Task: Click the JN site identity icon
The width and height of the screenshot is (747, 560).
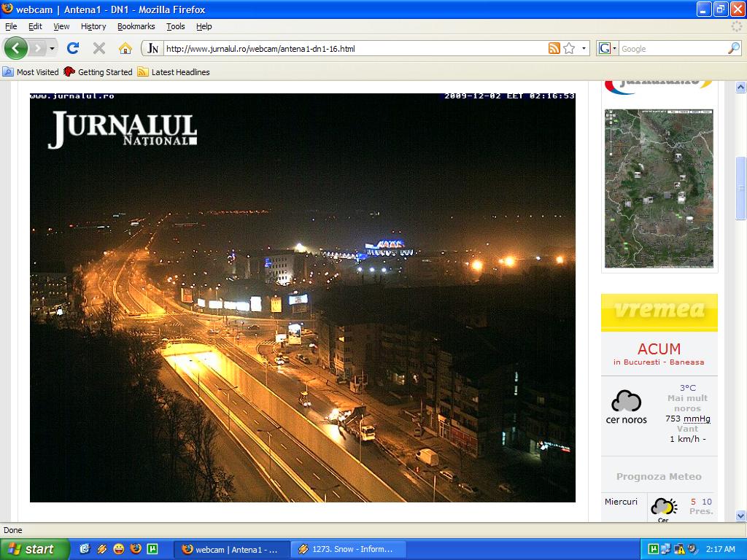Action: (x=153, y=48)
